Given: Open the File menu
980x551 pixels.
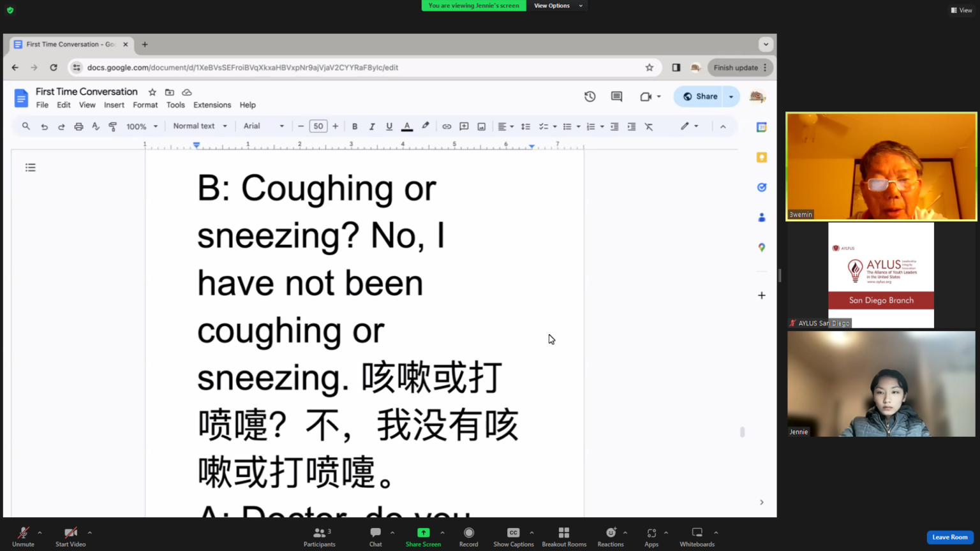Looking at the screenshot, I should pos(42,105).
